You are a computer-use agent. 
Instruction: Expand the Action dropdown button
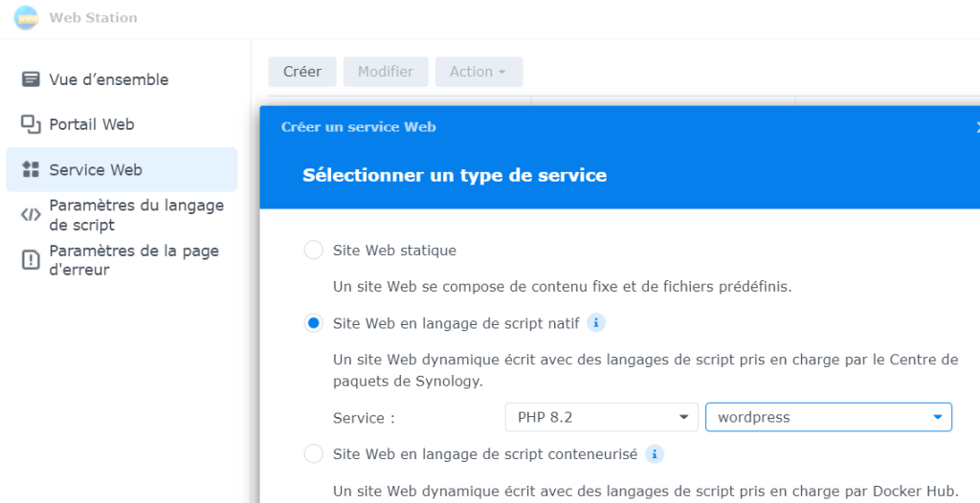click(x=479, y=72)
